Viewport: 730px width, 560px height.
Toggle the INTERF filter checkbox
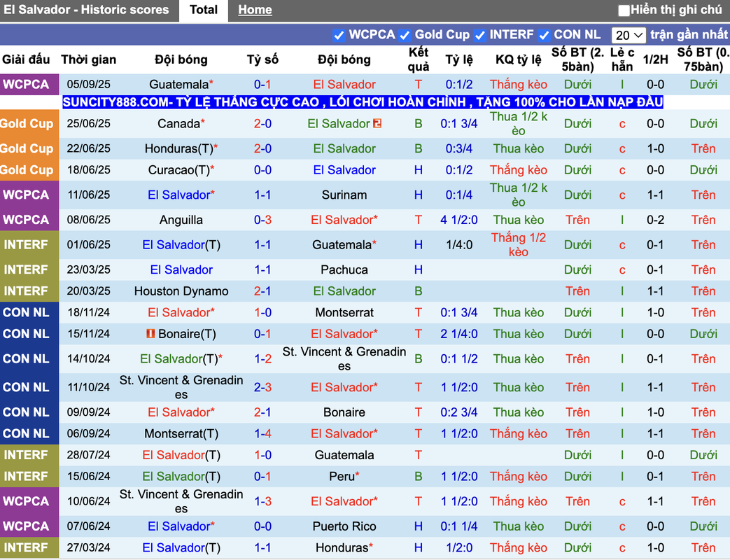[479, 36]
